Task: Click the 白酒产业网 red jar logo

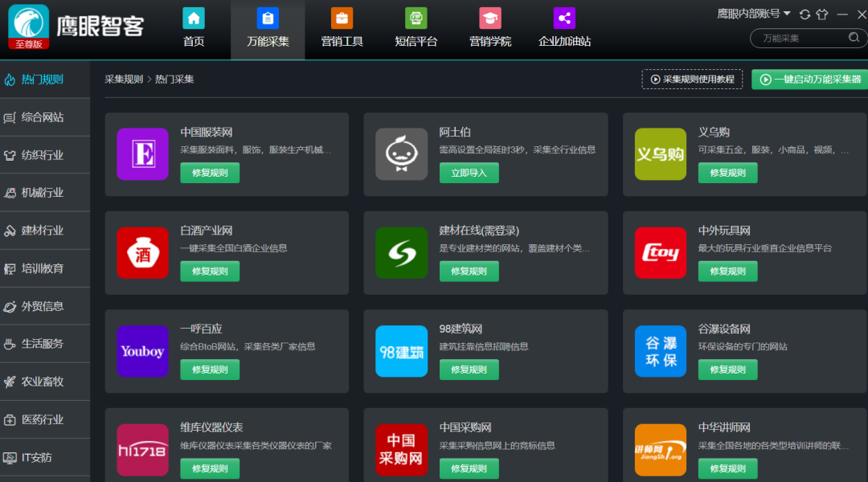Action: coord(143,252)
